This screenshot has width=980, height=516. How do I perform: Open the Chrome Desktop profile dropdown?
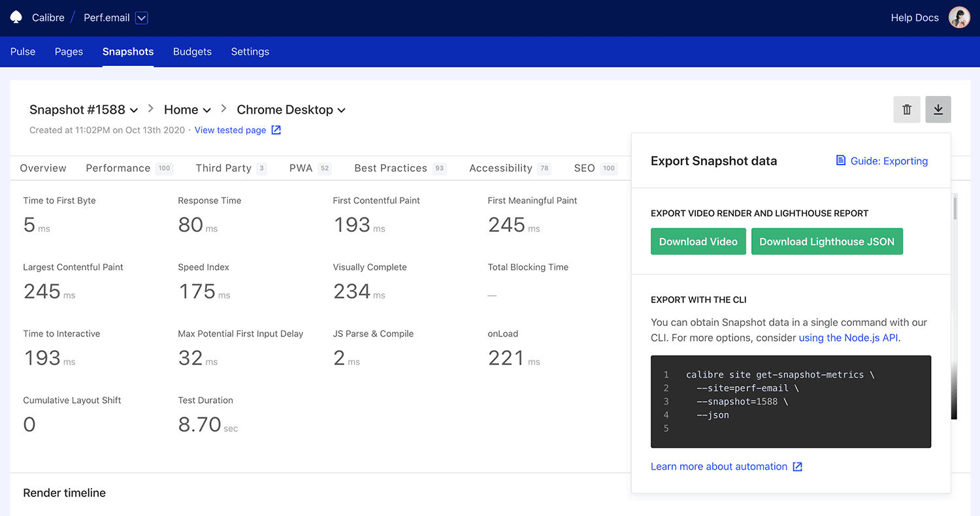342,110
